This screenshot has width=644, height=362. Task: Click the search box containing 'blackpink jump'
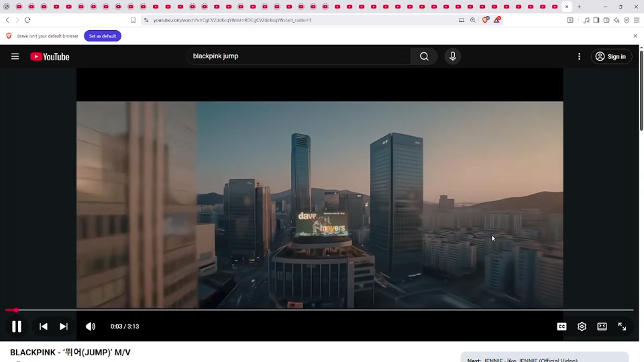[299, 56]
